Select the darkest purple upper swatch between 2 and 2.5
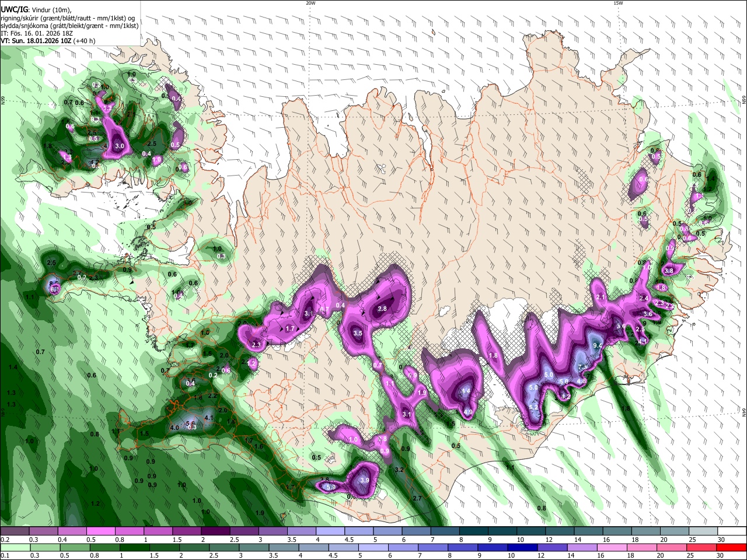The height and width of the screenshot is (560, 747). pyautogui.click(x=215, y=531)
